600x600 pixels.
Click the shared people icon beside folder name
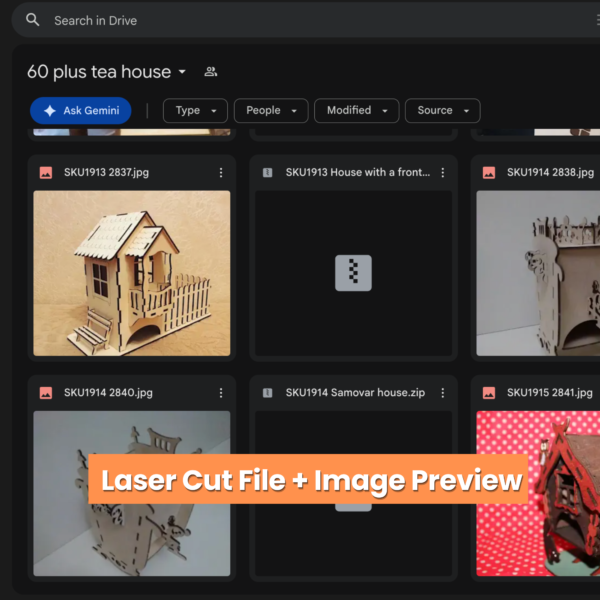coord(211,72)
